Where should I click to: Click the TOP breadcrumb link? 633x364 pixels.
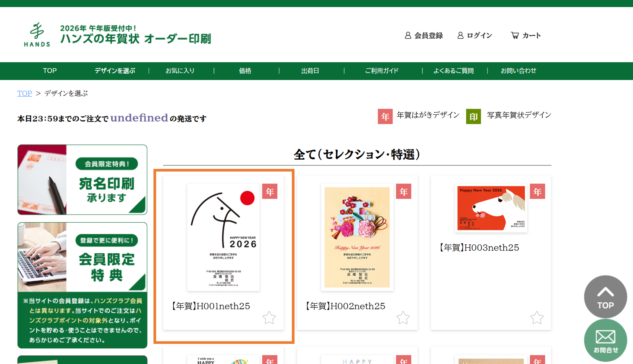(x=25, y=93)
